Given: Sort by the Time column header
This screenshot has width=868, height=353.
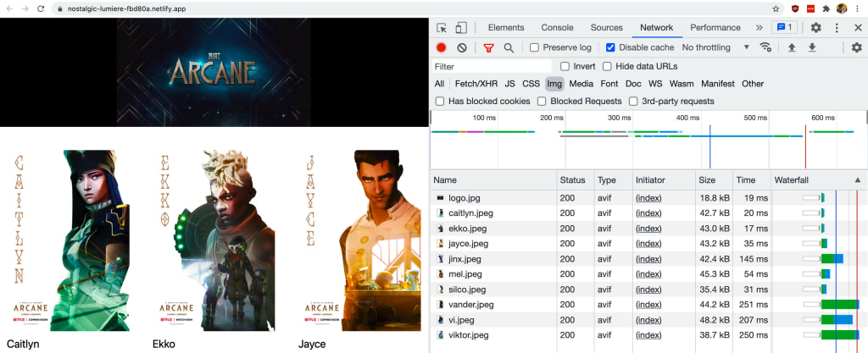Looking at the screenshot, I should tap(752, 180).
